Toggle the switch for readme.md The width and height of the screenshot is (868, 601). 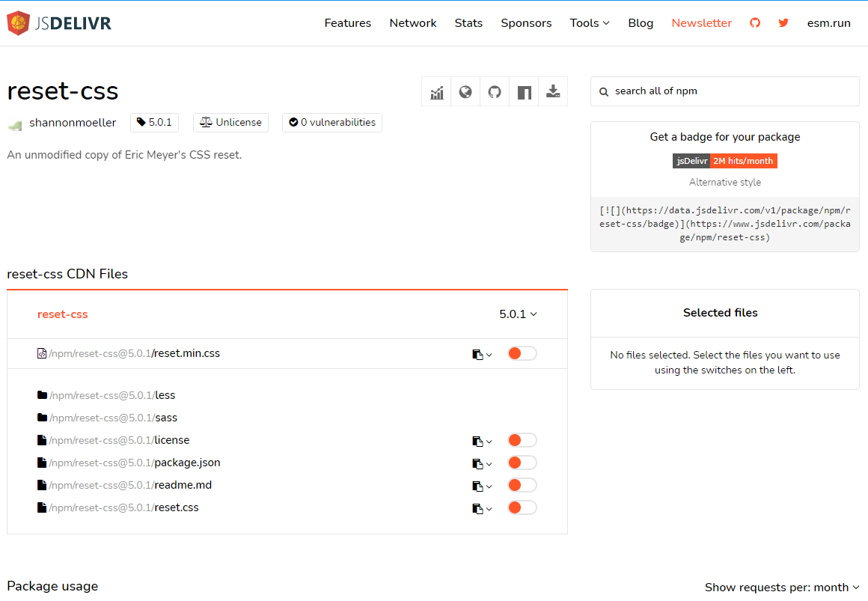click(522, 485)
